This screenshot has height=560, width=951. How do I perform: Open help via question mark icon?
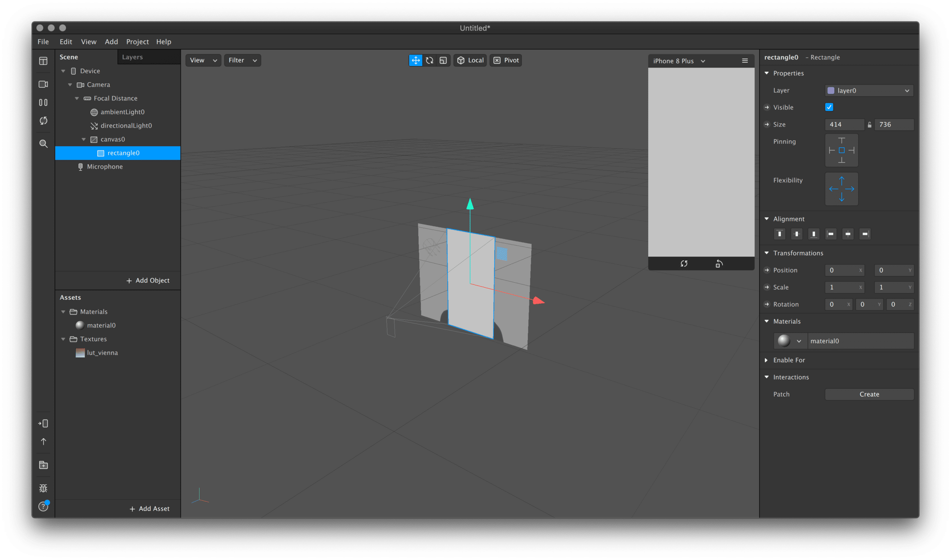click(43, 507)
